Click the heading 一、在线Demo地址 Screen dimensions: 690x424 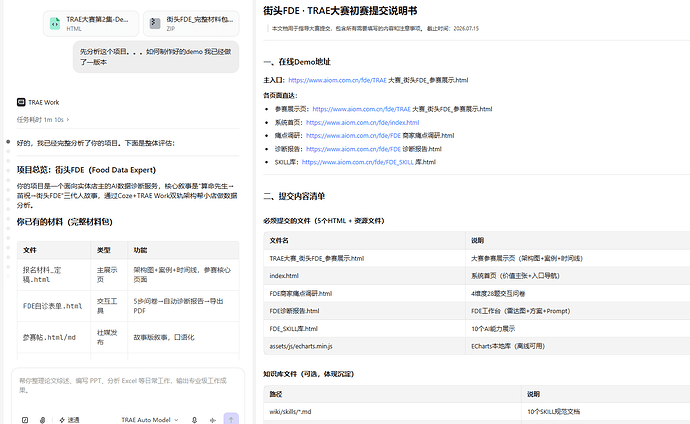tap(297, 62)
